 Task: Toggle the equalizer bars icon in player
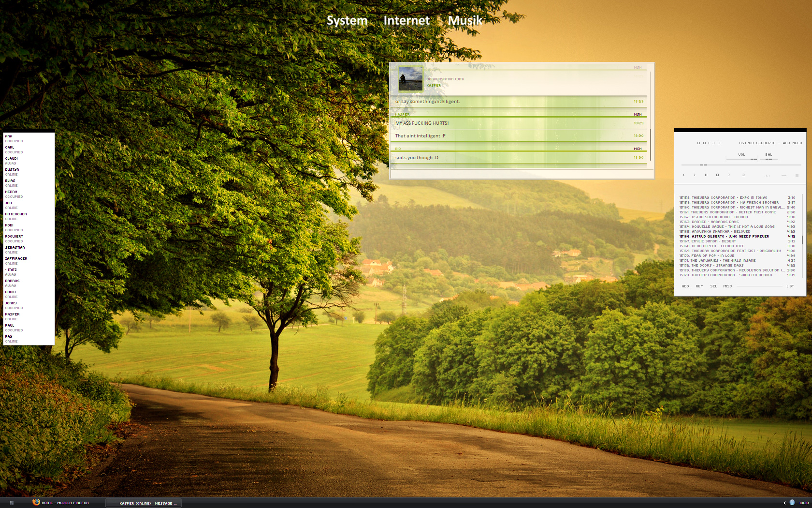[767, 176]
